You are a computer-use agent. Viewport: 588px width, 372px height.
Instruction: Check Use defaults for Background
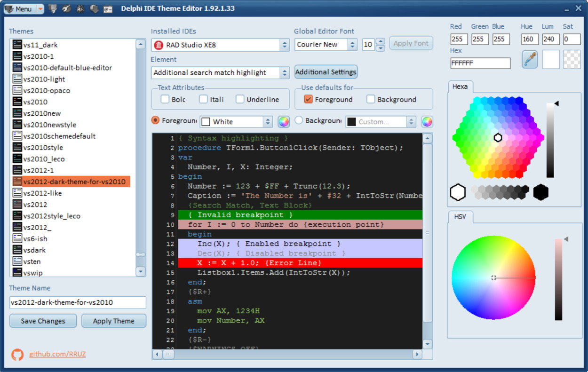coord(371,99)
